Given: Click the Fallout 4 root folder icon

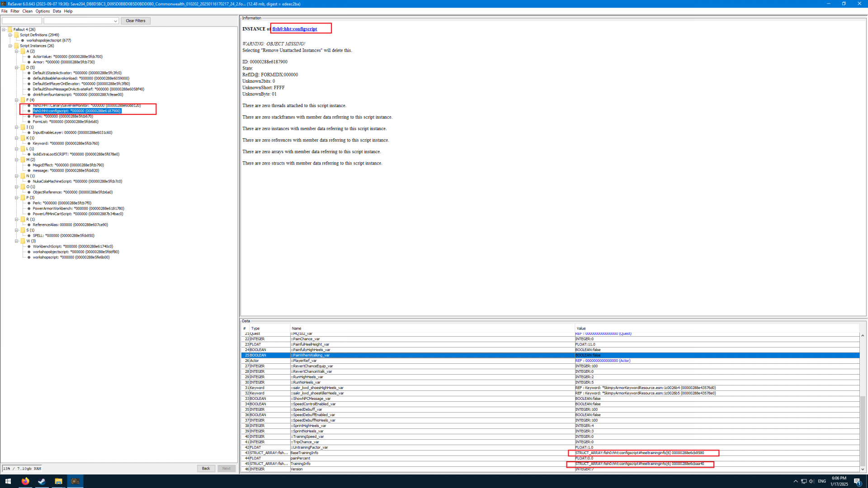Looking at the screenshot, I should [10, 29].
